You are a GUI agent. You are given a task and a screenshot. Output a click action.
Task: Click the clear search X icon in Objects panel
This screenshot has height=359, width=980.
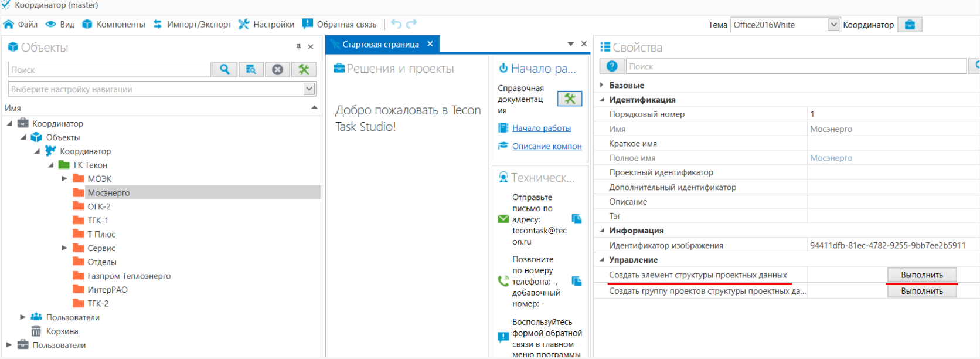tap(277, 70)
